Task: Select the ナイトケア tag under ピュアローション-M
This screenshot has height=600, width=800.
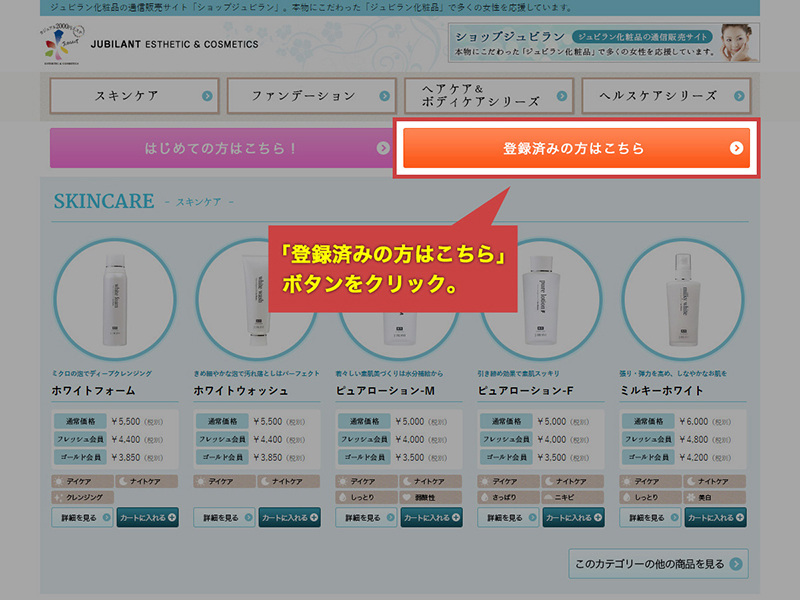Action: tap(431, 481)
